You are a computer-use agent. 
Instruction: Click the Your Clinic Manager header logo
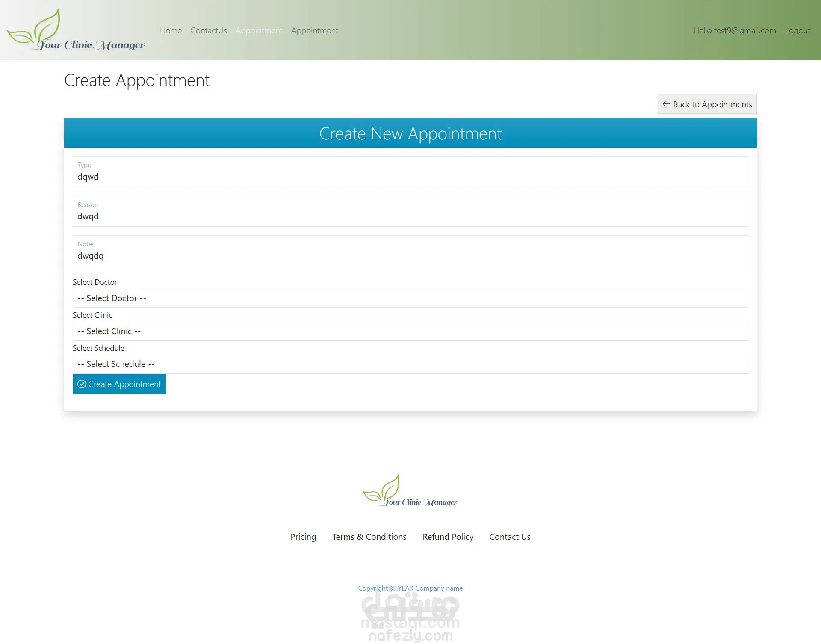76,30
